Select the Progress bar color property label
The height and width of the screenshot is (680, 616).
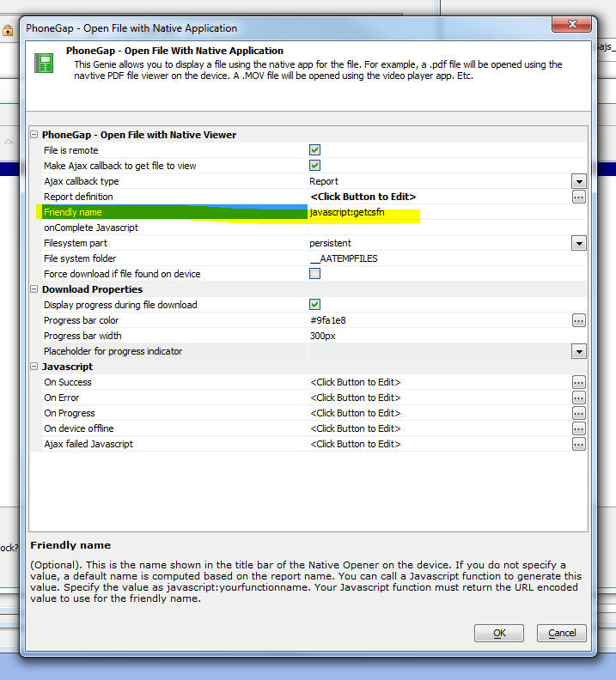pyautogui.click(x=81, y=320)
